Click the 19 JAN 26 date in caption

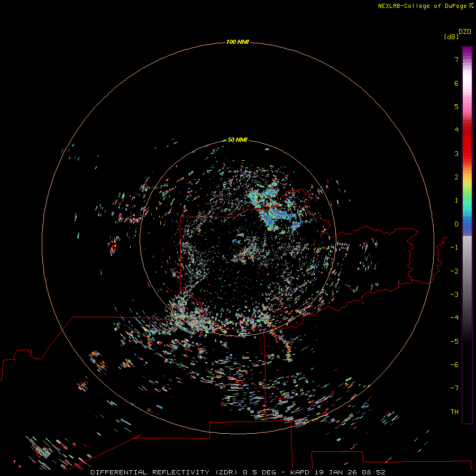(336, 472)
